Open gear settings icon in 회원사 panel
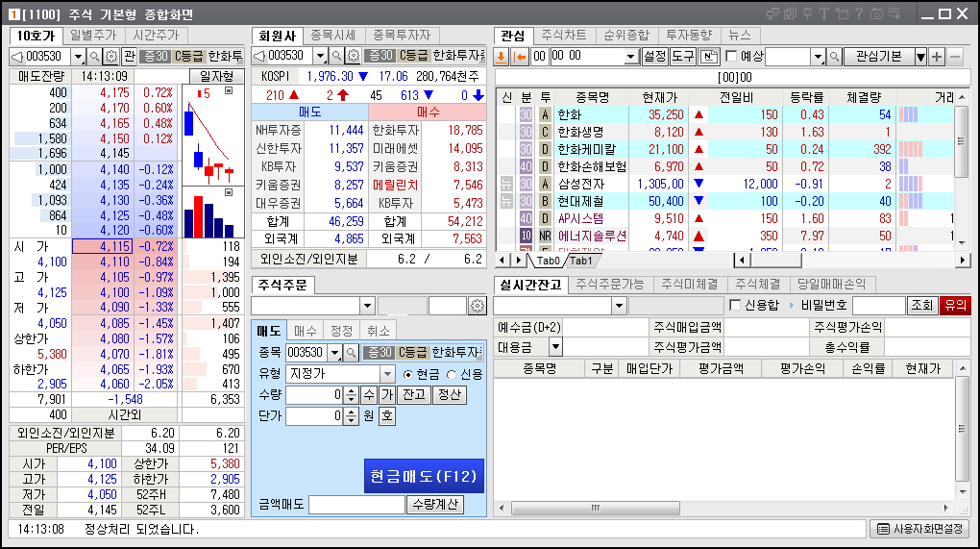Screen dimensions: 980x549 [x=354, y=56]
